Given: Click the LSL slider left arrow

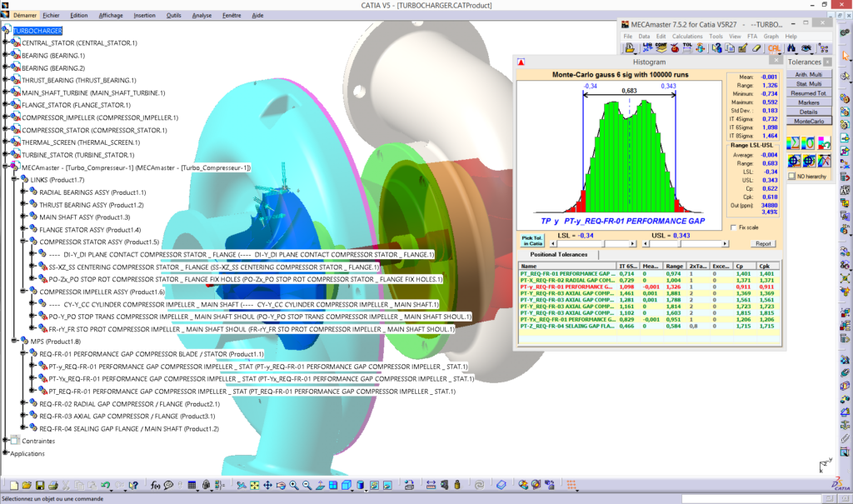Looking at the screenshot, I should click(x=553, y=244).
